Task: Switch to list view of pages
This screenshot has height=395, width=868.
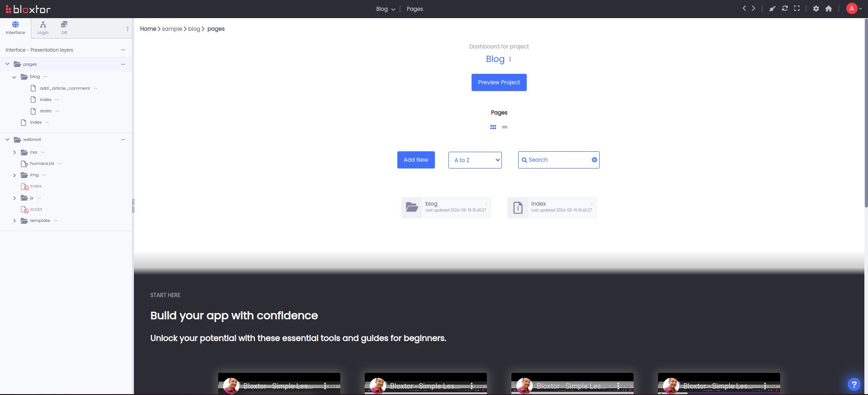Action: click(505, 127)
